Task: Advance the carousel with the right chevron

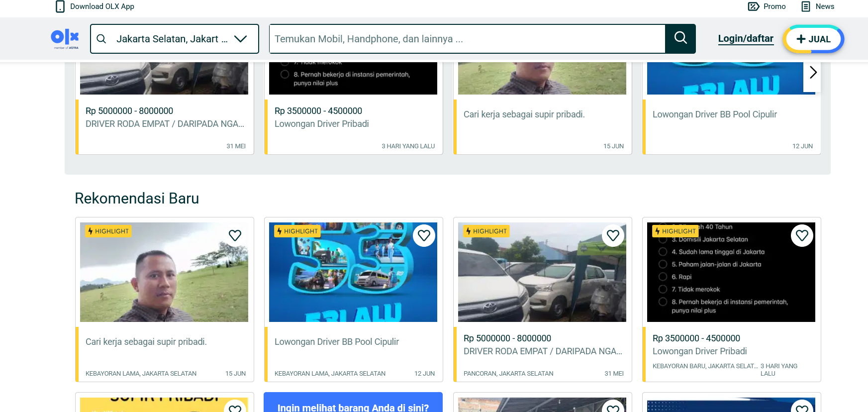Action: (813, 73)
